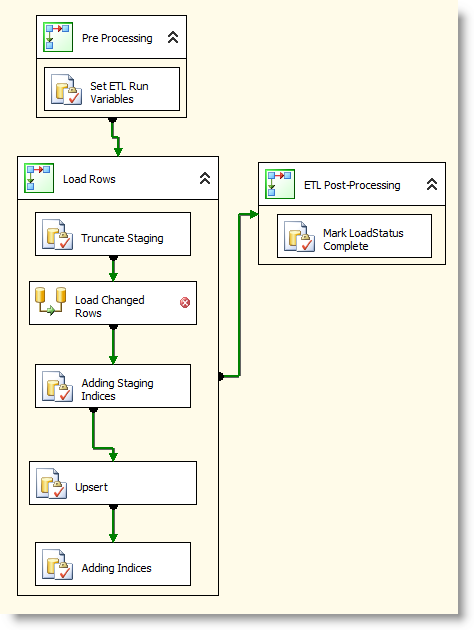Screen dimensions: 474x630
Task: Click the Set ETL Run Variables SQL task icon
Action: (67, 89)
